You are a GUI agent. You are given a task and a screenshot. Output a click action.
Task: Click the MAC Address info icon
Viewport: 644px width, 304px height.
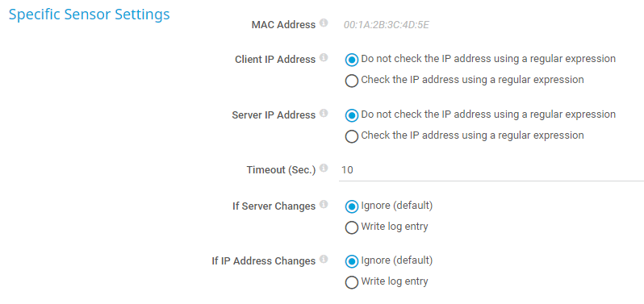[x=324, y=23]
